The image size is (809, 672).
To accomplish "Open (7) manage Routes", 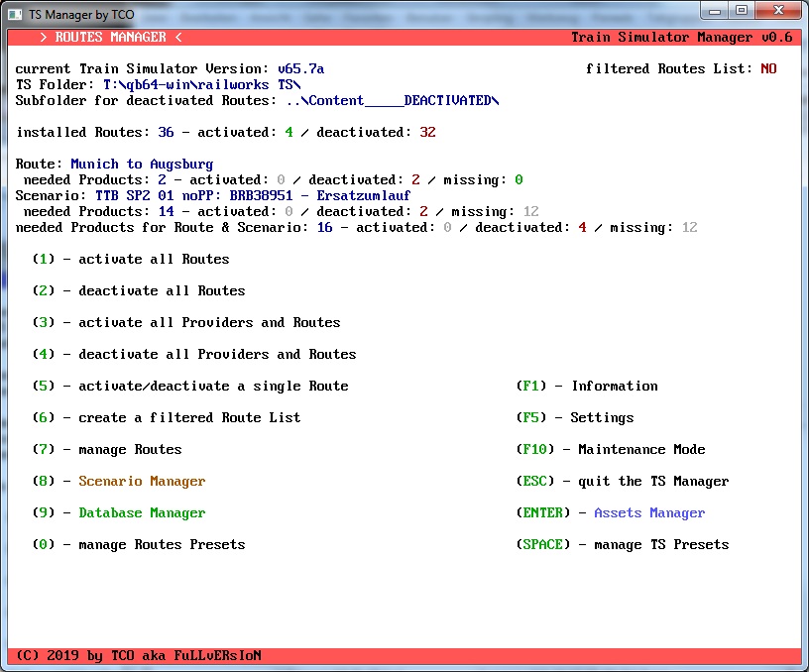I will click(107, 450).
